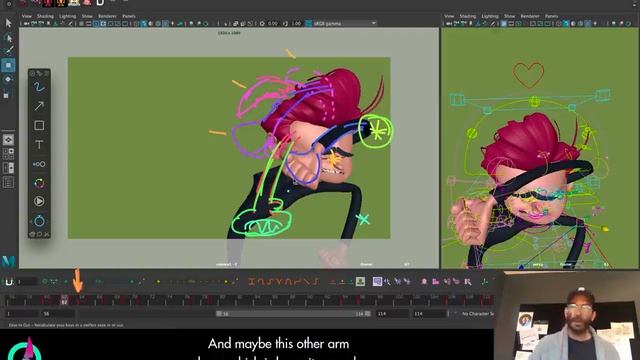Select the Scale tool in toolbox

tap(7, 95)
